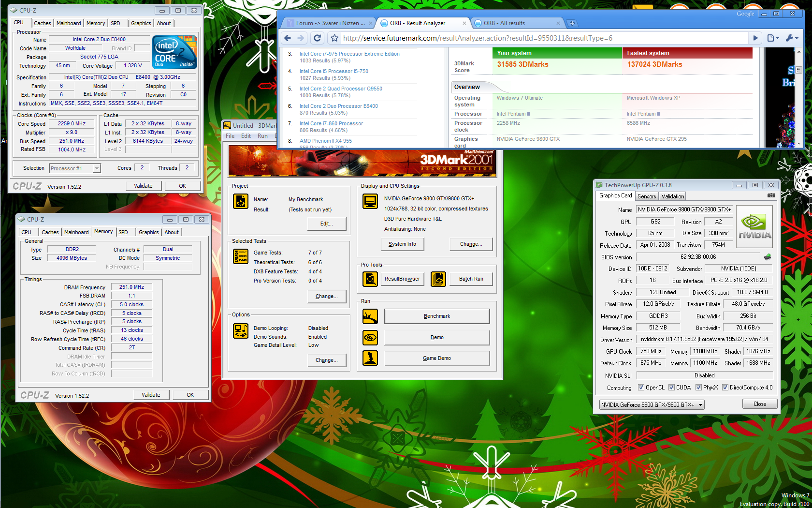Click the Benchmark run icon
Screen dimensions: 812x508
pyautogui.click(x=370, y=316)
